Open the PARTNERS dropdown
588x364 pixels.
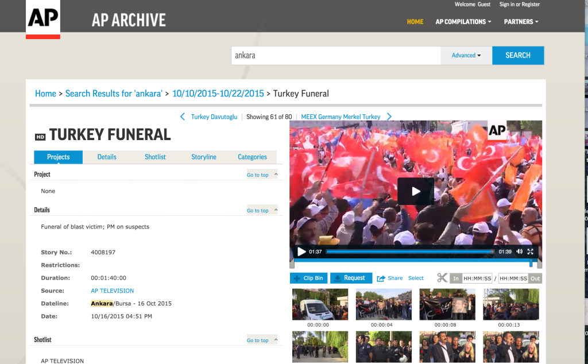tap(521, 22)
